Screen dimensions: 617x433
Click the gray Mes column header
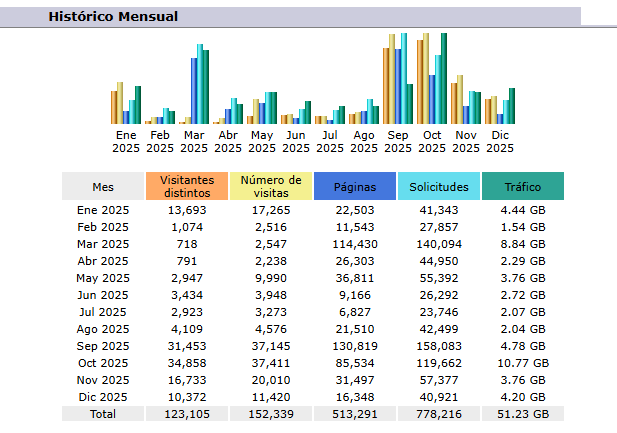[x=103, y=187]
